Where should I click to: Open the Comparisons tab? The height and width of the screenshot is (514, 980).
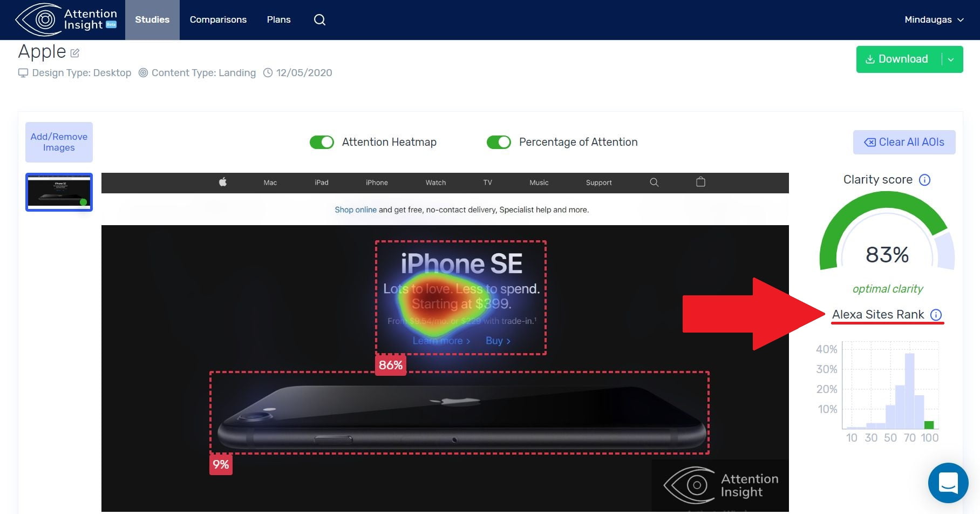point(218,19)
